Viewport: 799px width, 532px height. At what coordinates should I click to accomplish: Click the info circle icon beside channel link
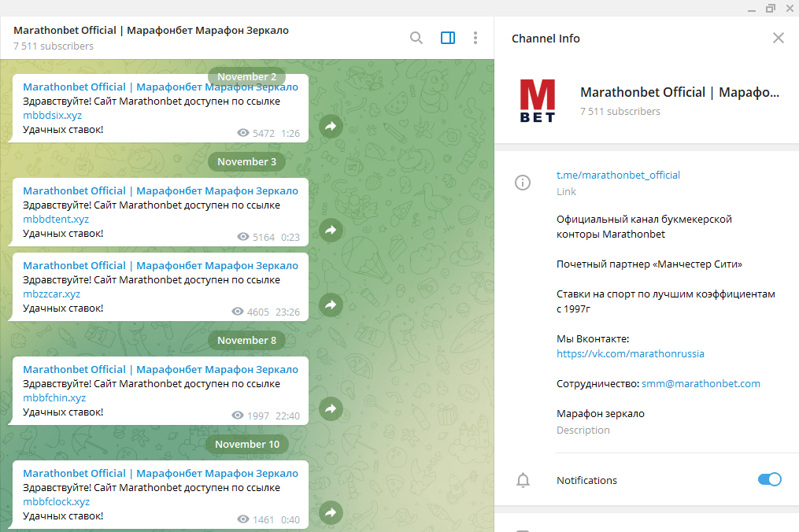(x=523, y=183)
